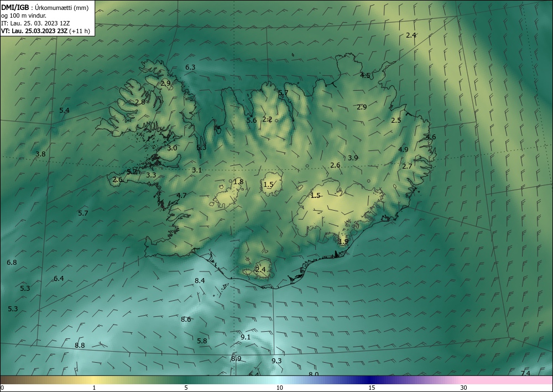Screen dimensions: 553x392
Task: Select the 3.0 value near Breiðafjörður
Action: click(172, 148)
